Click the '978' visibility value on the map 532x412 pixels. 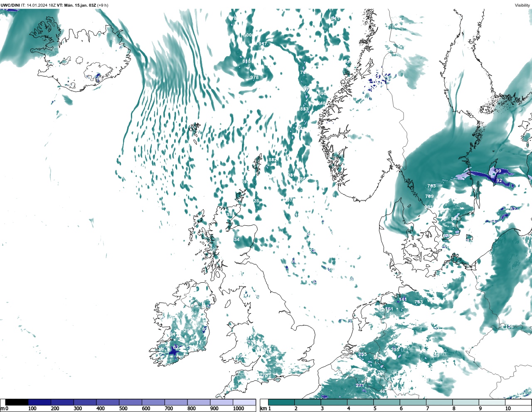(x=254, y=77)
